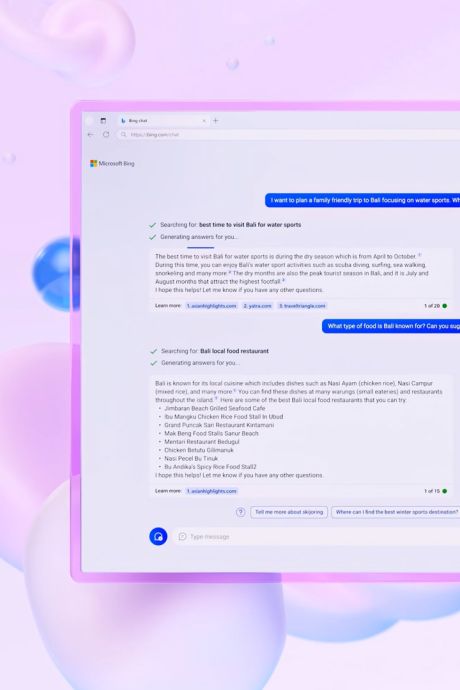Click the blue message about Bali food
This screenshot has width=460, height=690.
tap(391, 326)
